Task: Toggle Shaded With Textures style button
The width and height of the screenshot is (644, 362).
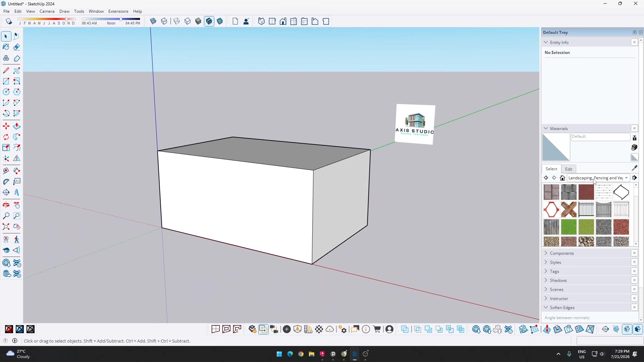Action: [209, 21]
